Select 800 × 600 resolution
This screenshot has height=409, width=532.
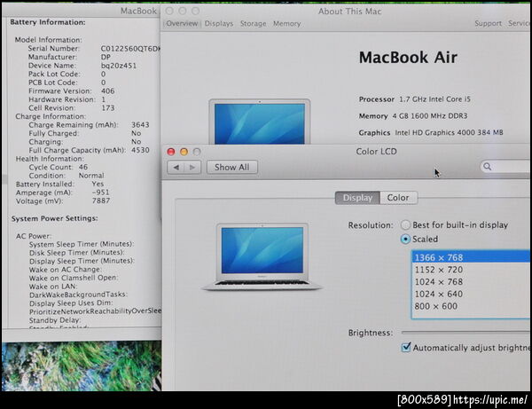pos(471,306)
